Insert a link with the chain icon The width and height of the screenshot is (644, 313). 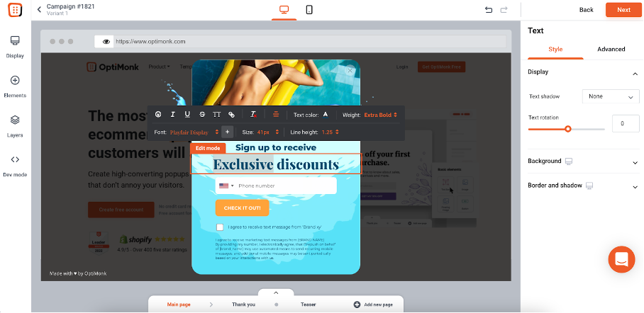(232, 115)
